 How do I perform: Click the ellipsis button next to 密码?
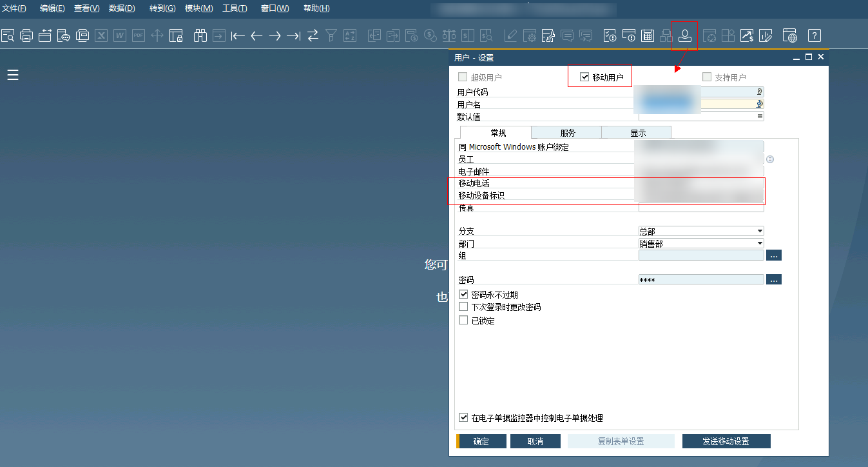click(x=774, y=279)
